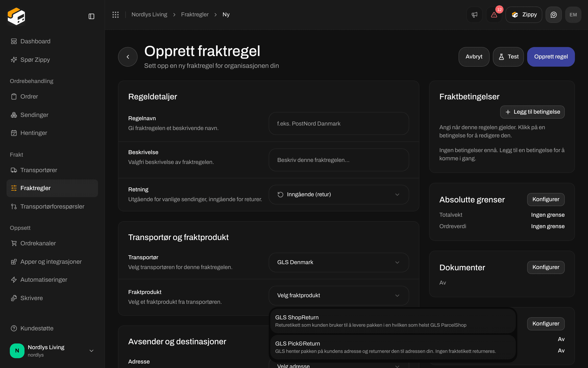Go back using the arrow button
Viewport: 588px width, 368px height.
(128, 57)
